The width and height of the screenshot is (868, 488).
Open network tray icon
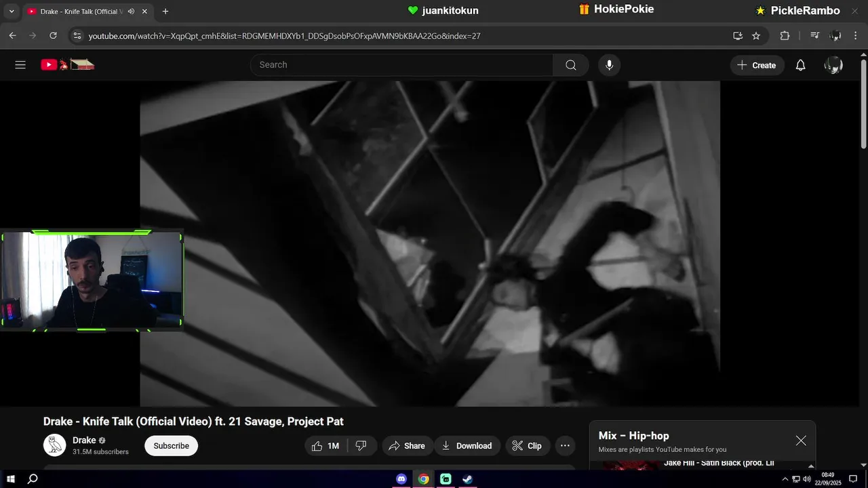[796, 479]
